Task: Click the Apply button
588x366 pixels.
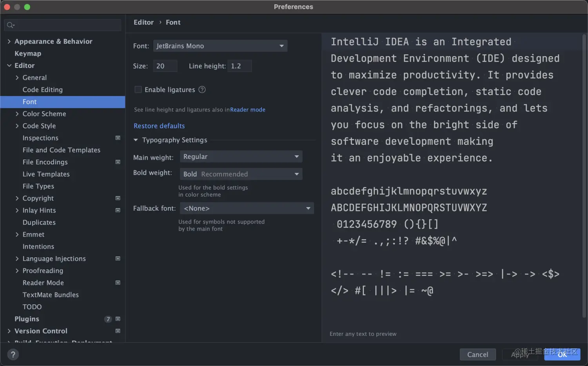Action: point(520,355)
